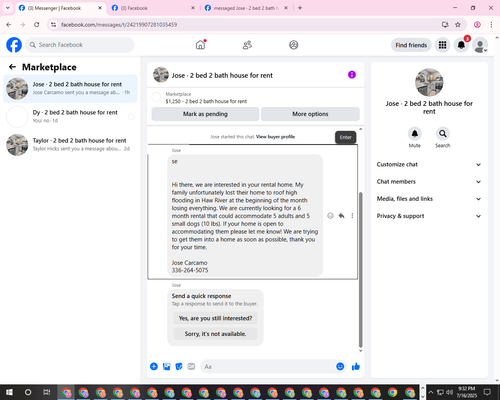
Task: Click the Search Facebook input field
Action: [80, 45]
